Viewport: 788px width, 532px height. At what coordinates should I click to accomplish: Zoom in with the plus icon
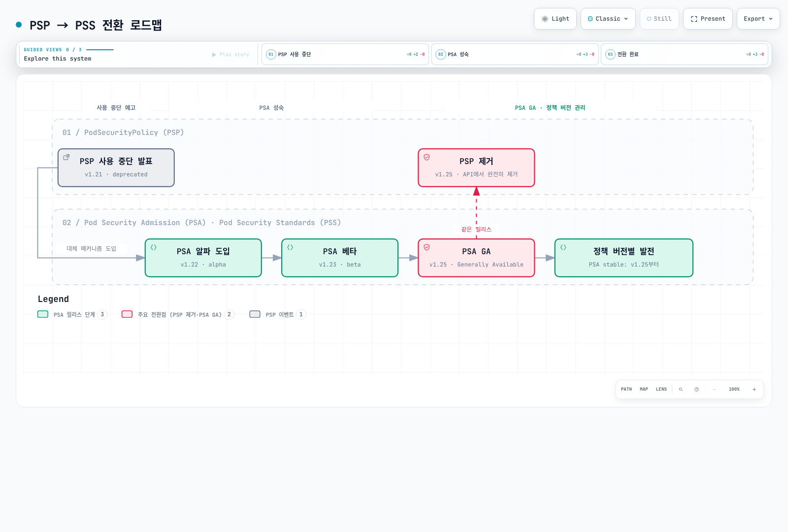(x=754, y=389)
